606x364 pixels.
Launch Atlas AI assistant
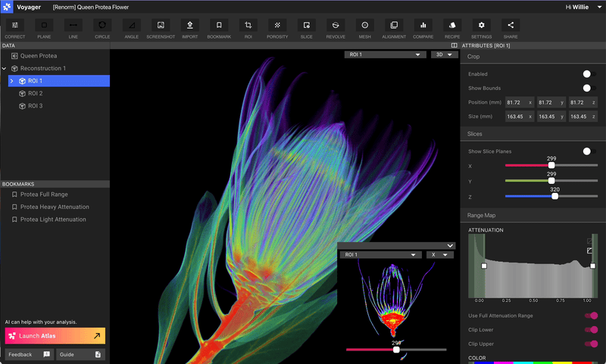[55, 335]
